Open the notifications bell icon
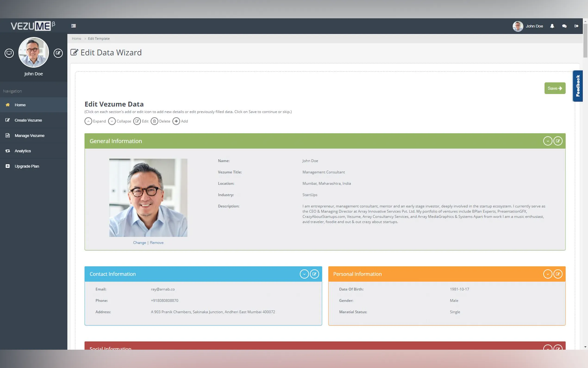 (552, 26)
